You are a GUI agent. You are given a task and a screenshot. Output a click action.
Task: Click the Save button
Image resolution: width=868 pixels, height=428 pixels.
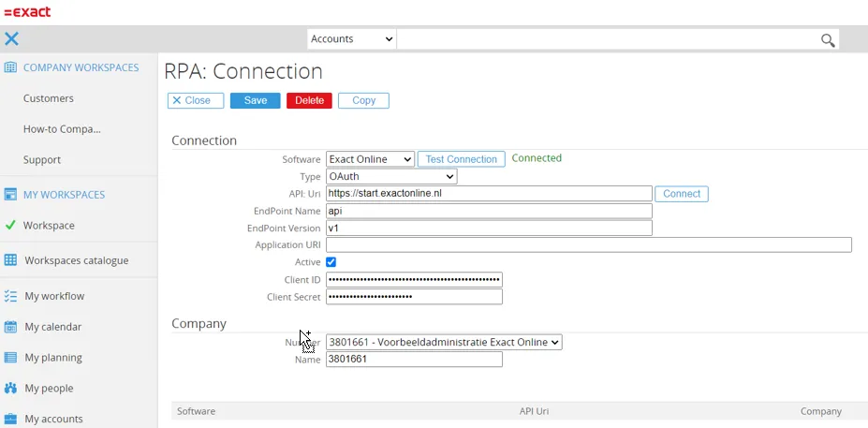point(256,100)
